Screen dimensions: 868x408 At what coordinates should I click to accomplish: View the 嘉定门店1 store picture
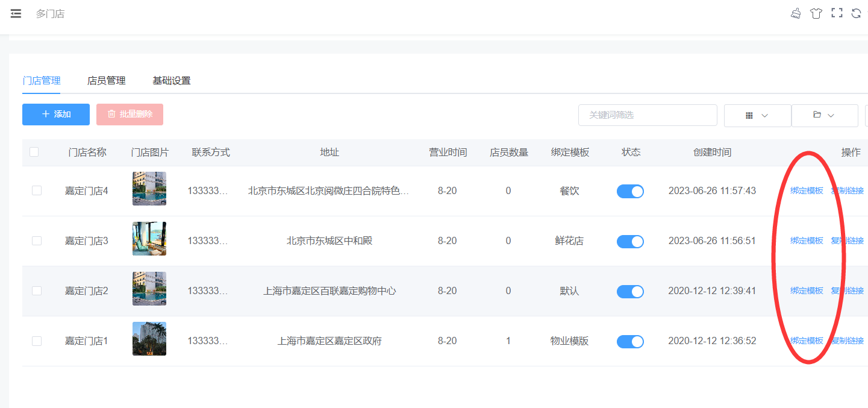pyautogui.click(x=149, y=339)
